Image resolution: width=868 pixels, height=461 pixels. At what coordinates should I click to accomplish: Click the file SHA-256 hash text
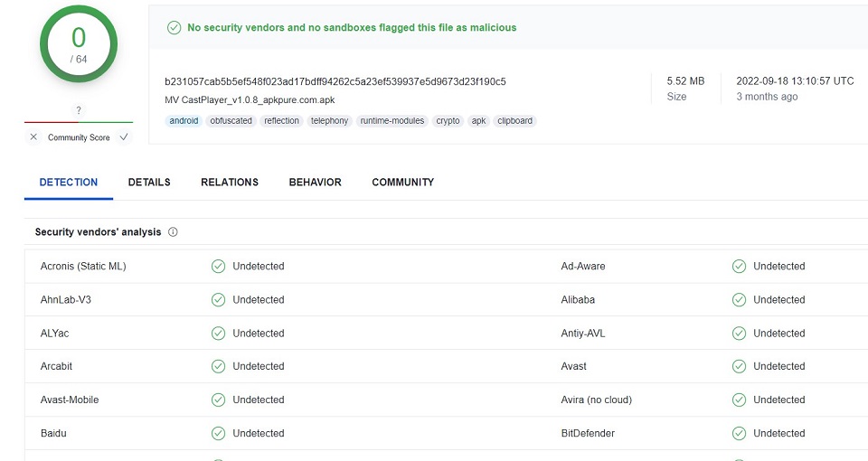click(x=335, y=81)
